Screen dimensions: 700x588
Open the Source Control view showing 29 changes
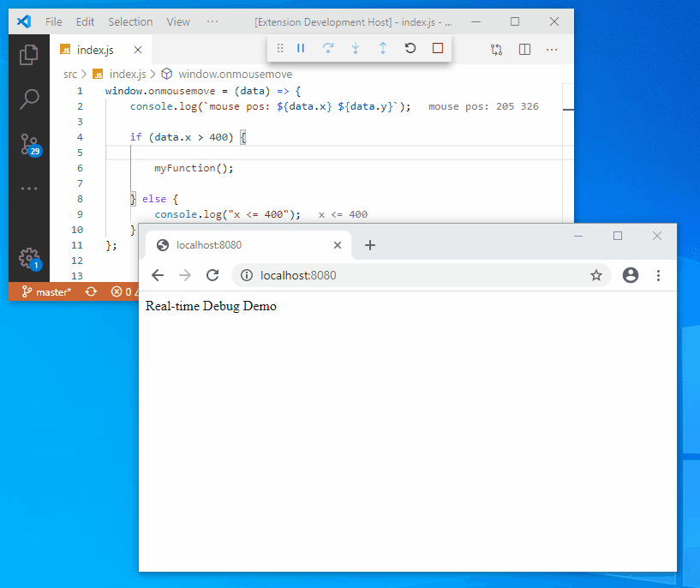(x=28, y=146)
